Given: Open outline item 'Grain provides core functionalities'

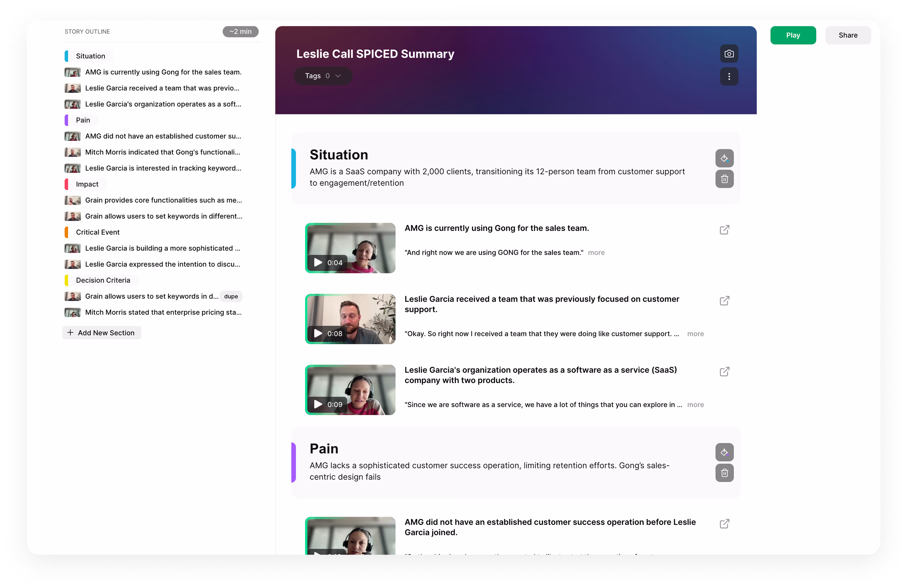Looking at the screenshot, I should [x=153, y=200].
